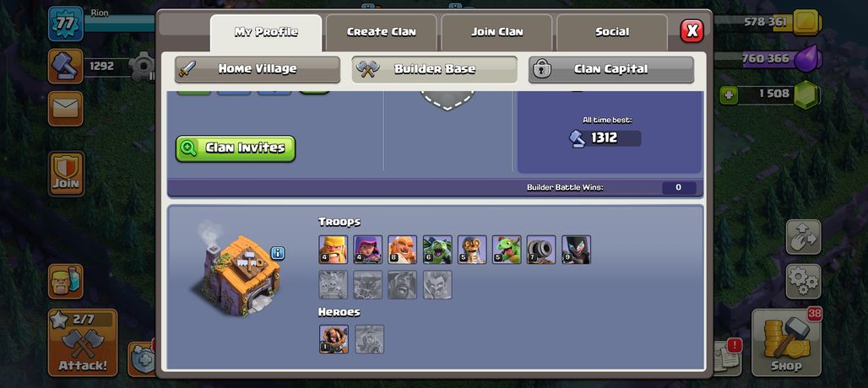Screen dimensions: 868x388
Task: Select the Night Witch troop icon
Action: click(576, 250)
